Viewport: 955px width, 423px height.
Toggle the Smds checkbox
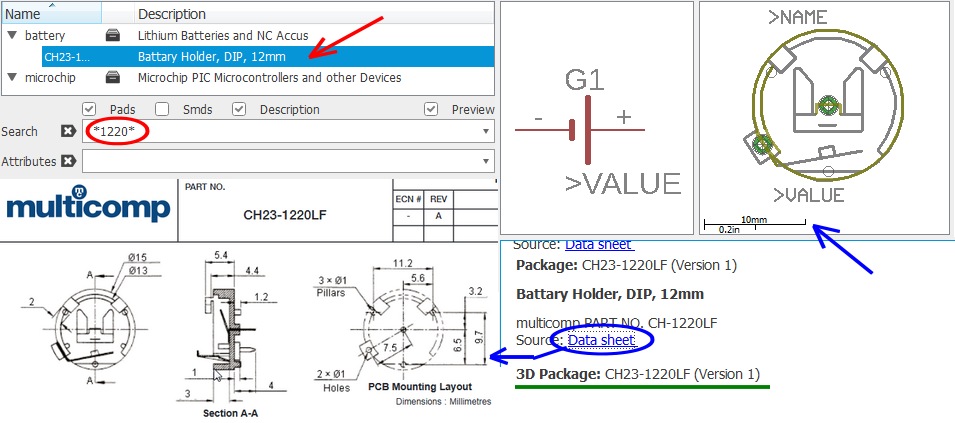[x=162, y=110]
